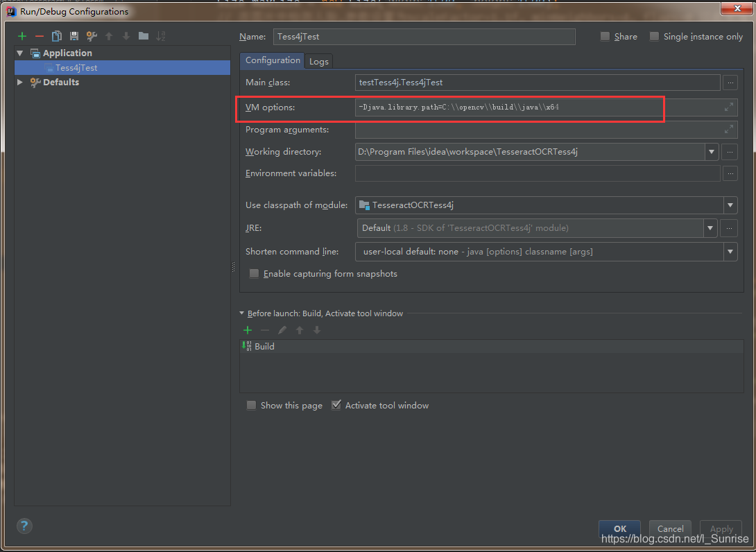Image resolution: width=756 pixels, height=552 pixels.
Task: Open Working directory dropdown arrow
Action: [712, 152]
